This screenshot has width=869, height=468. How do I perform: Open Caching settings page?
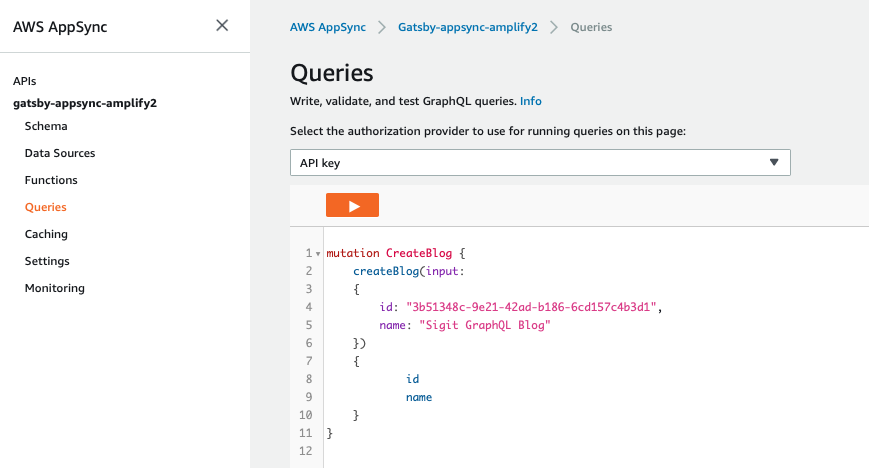(46, 234)
